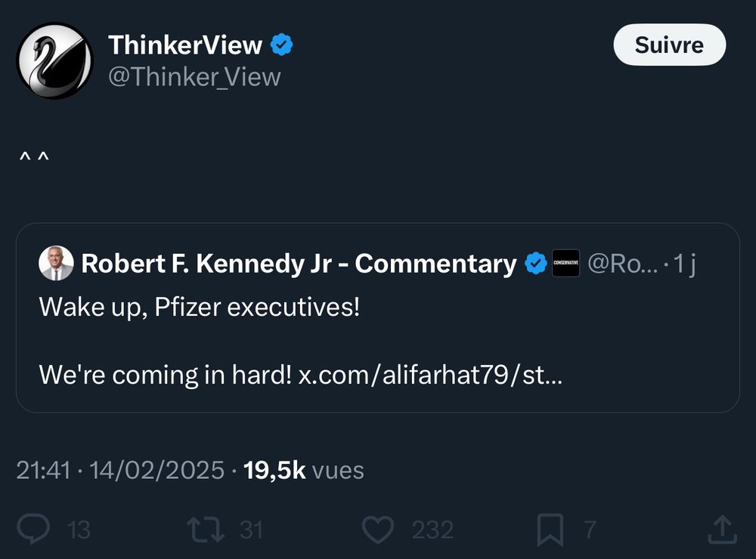Screen dimensions: 756x559
Task: Bookmark the tweet with the bookmark icon
Action: click(550, 530)
